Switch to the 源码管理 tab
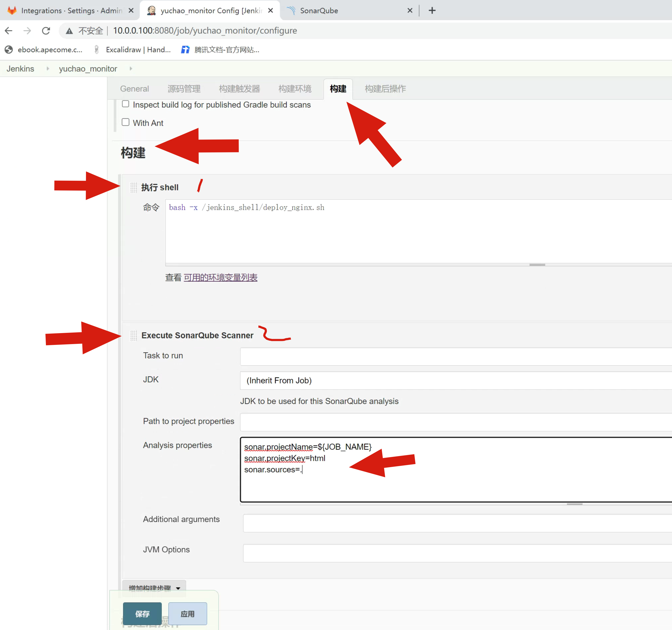 pyautogui.click(x=184, y=89)
